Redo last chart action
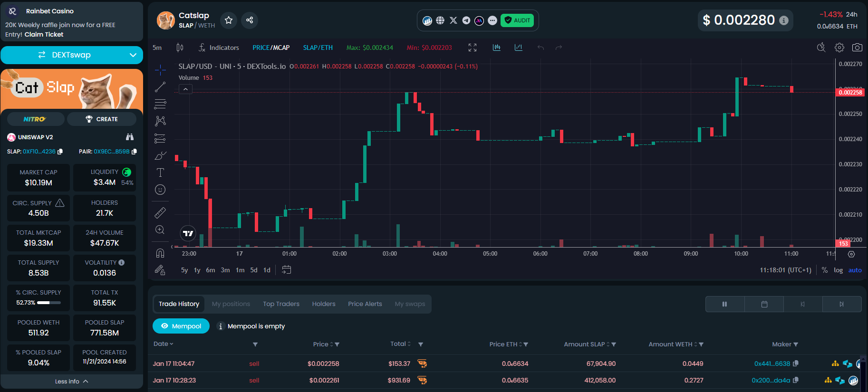868x392 pixels. point(559,48)
